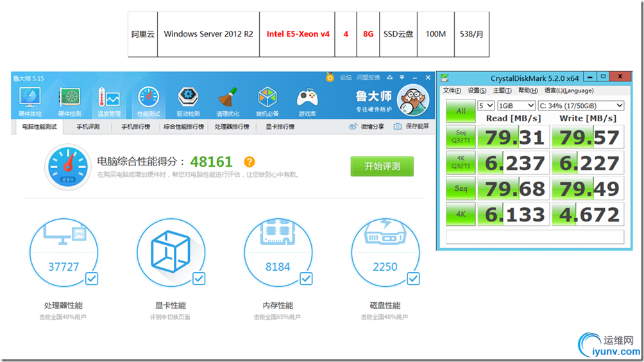
Task: Open test count dropdown showing 5
Action: [486, 106]
